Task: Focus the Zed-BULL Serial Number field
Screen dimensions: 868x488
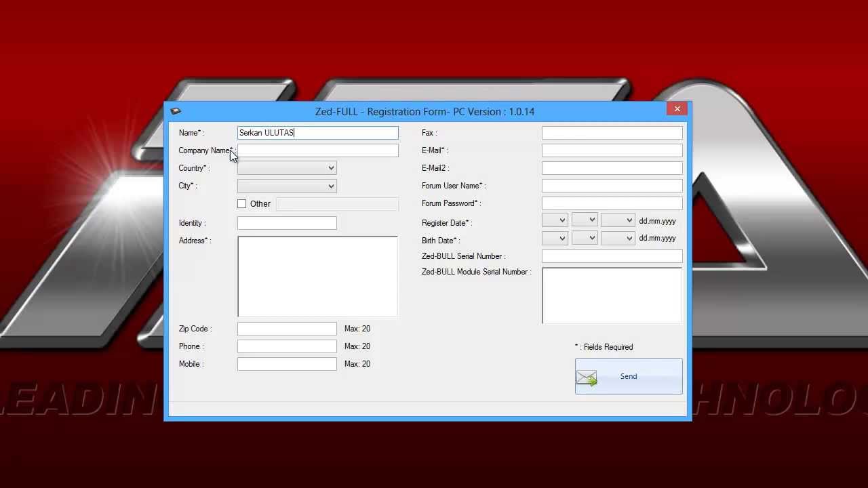Action: (612, 256)
